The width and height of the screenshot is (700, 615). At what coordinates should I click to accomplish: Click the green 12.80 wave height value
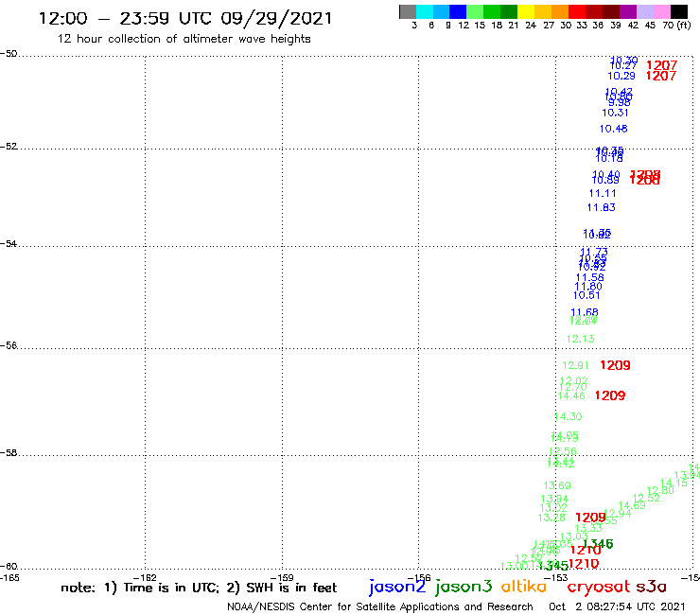pyautogui.click(x=660, y=490)
